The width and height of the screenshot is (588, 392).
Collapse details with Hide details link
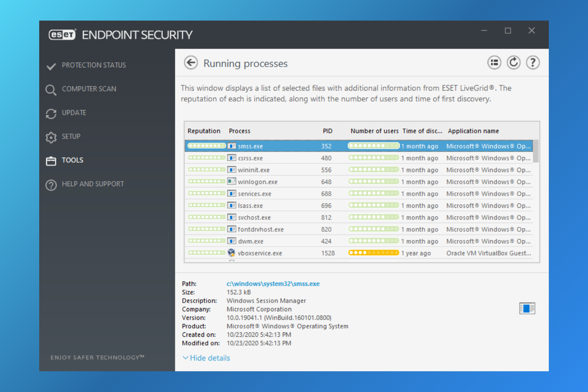[x=207, y=358]
